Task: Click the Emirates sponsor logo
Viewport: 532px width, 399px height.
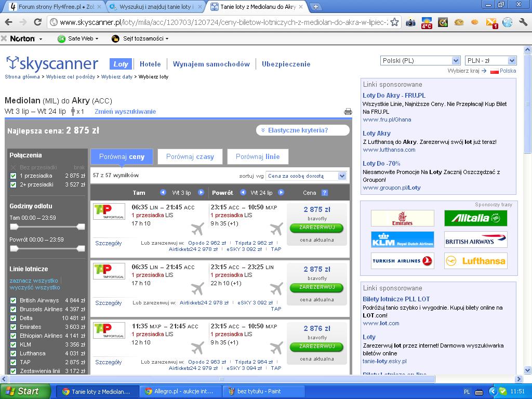Action: (x=403, y=218)
